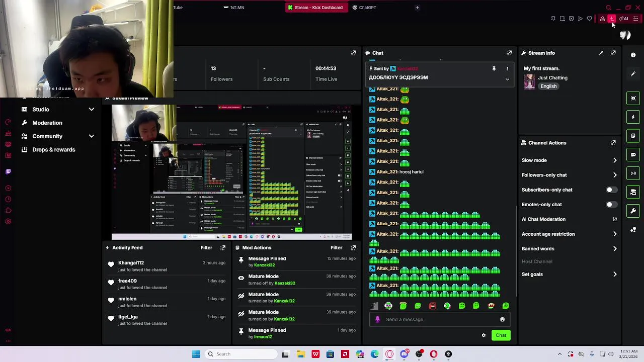
Task: Pop out the Chat panel
Action: click(509, 53)
